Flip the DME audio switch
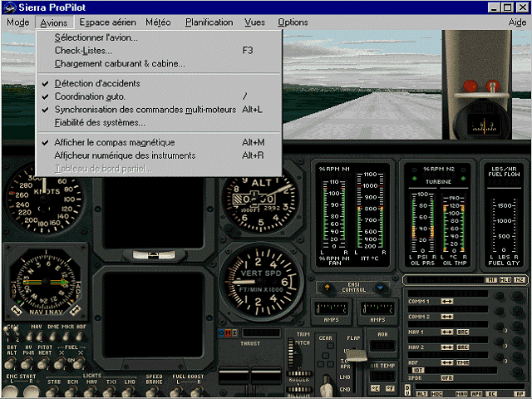Viewport: 532px width, 399px height. pyautogui.click(x=52, y=336)
